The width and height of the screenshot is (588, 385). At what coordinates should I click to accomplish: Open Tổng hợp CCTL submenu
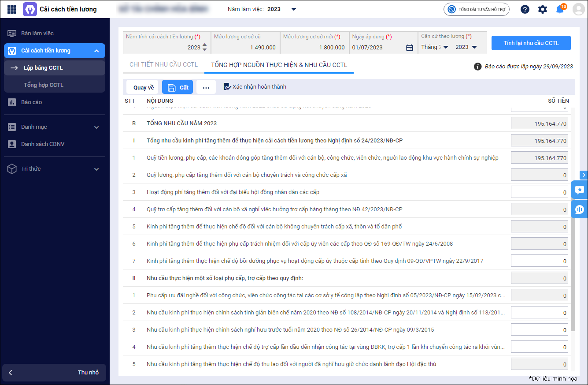coord(54,85)
